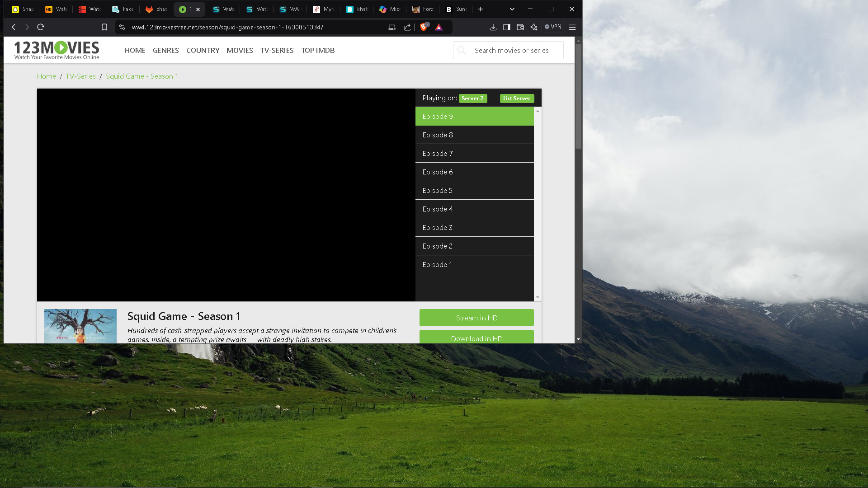The width and height of the screenshot is (868, 488).
Task: Select Episode 2 in the episode list
Action: tap(474, 246)
